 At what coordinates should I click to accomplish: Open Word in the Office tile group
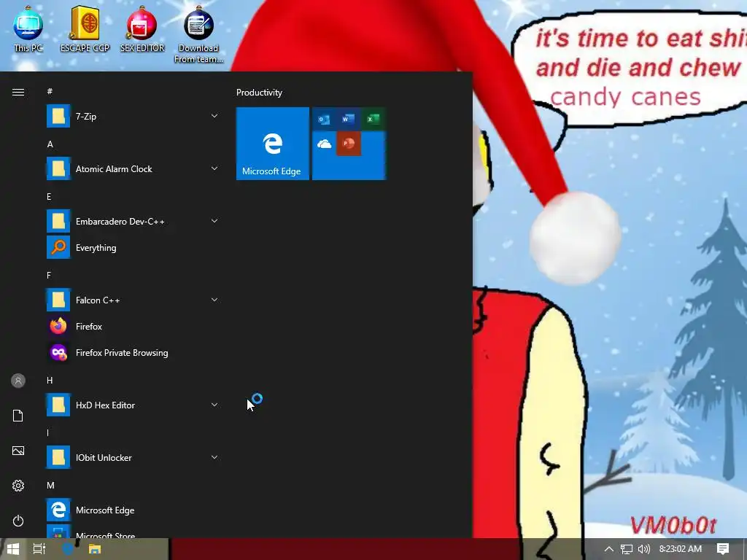tap(348, 119)
